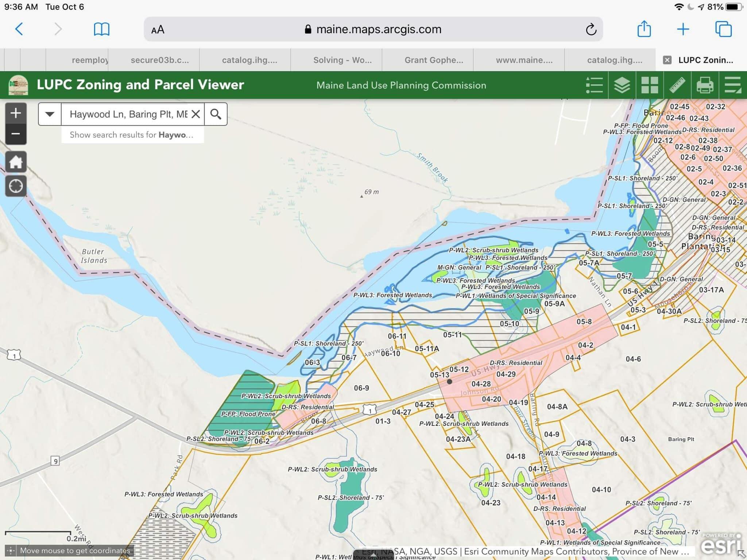Open the rightmost green header menu icon
The image size is (747, 560).
pyautogui.click(x=732, y=85)
